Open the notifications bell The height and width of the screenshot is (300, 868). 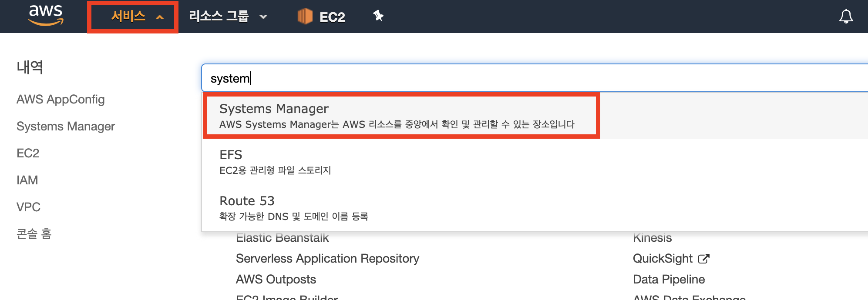[846, 17]
